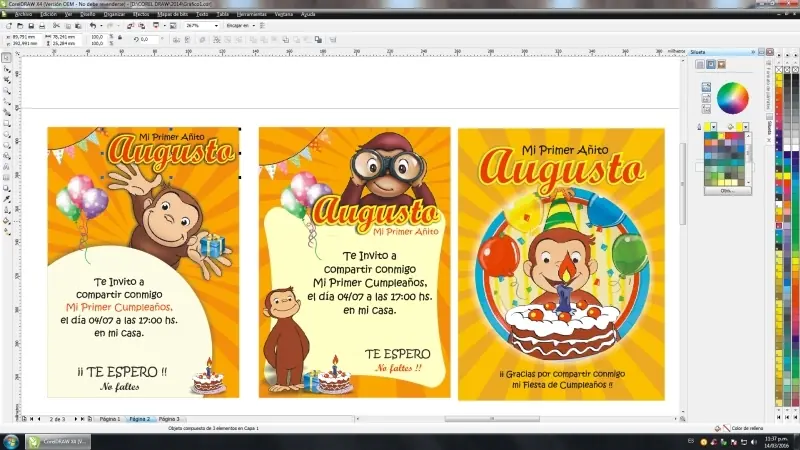
Task: Select the Zoom tool in toolbox
Action: pyautogui.click(x=7, y=91)
